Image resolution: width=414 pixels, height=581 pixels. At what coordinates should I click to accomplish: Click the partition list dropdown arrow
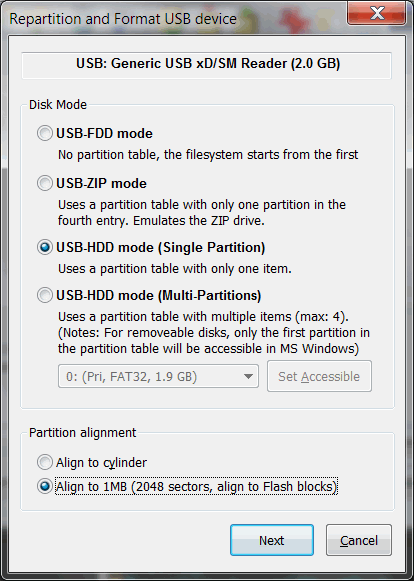(x=248, y=377)
